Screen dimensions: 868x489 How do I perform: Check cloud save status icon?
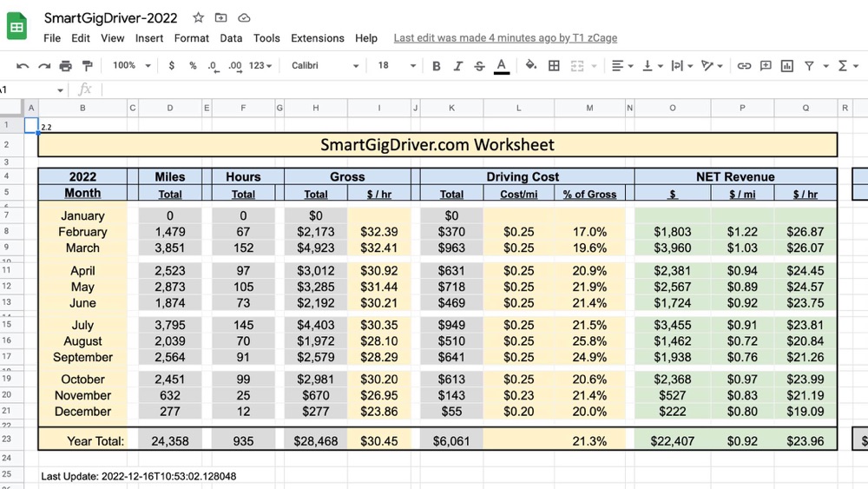point(244,17)
